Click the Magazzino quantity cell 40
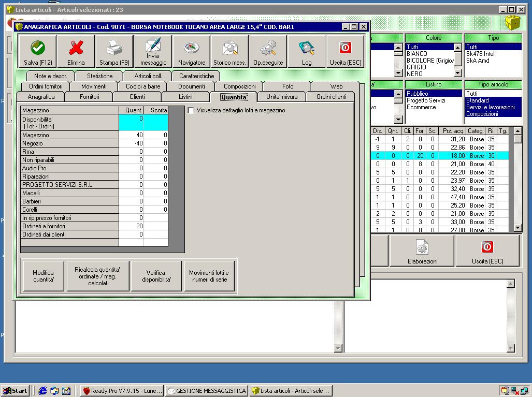The image size is (532, 397). tap(131, 135)
